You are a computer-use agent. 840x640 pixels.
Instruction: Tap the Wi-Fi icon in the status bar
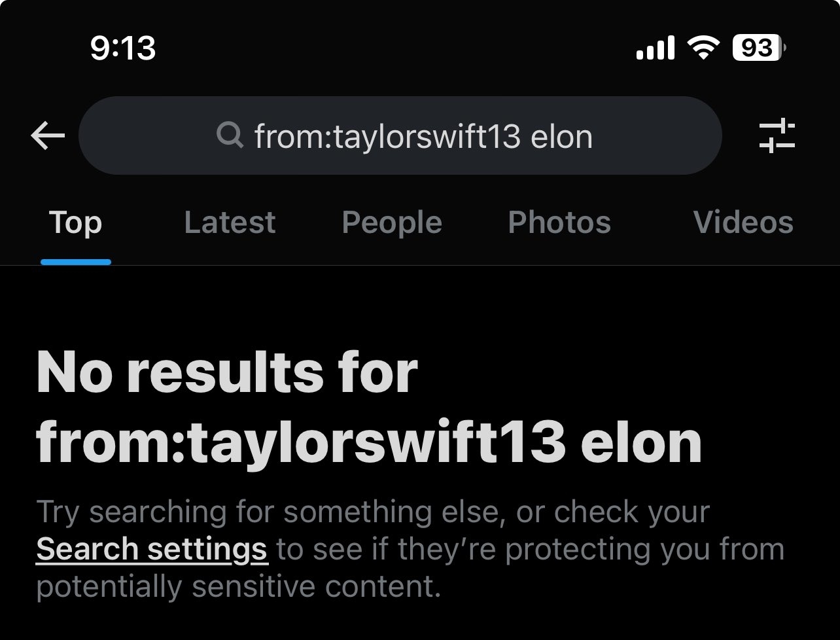coord(702,47)
